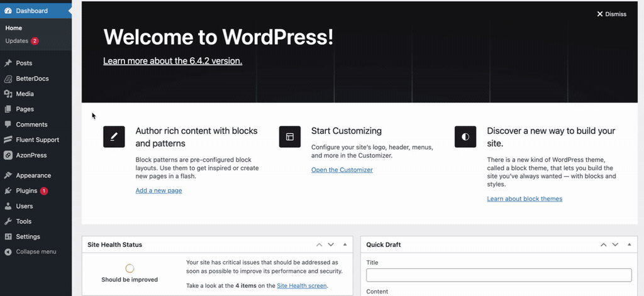Click Add a new page link
644x296 pixels.
[x=158, y=190]
